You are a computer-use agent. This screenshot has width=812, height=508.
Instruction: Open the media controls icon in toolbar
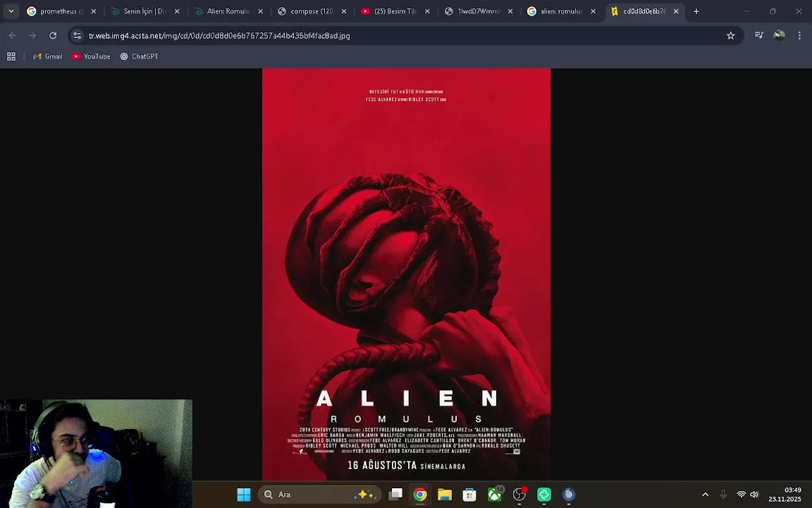point(758,35)
